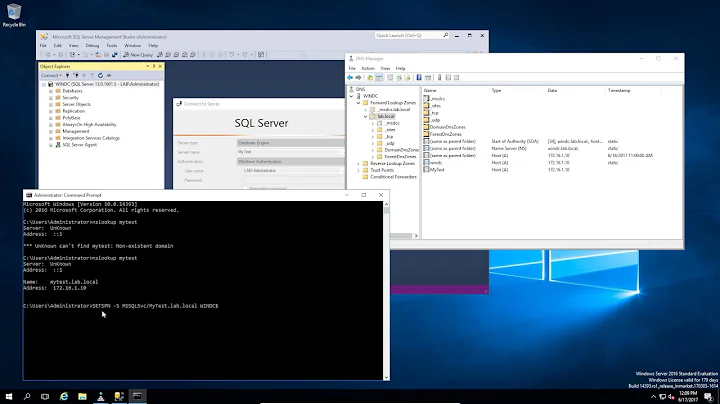Pin the Object Explorer panel with the pushpin icon

click(154, 66)
